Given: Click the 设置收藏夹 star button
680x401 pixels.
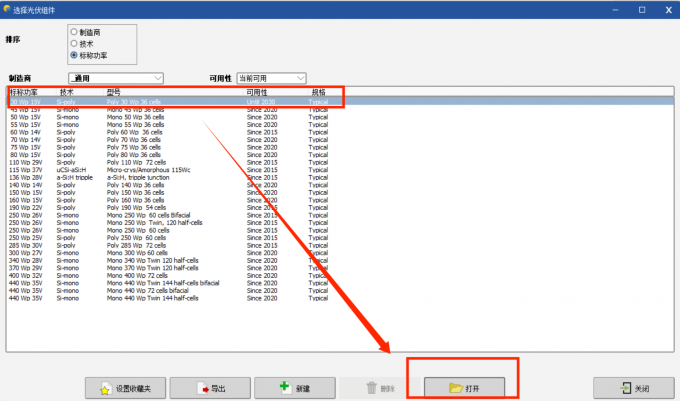Looking at the screenshot, I should pyautogui.click(x=131, y=388).
